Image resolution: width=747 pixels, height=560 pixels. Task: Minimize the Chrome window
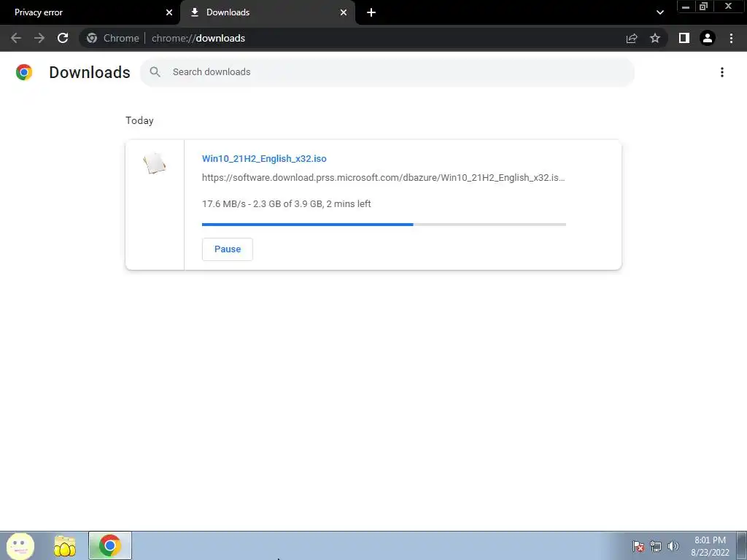point(686,7)
